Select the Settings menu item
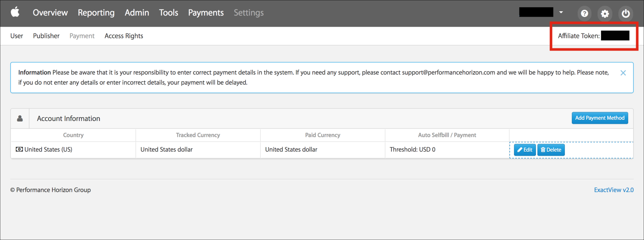The height and width of the screenshot is (240, 644). [249, 13]
